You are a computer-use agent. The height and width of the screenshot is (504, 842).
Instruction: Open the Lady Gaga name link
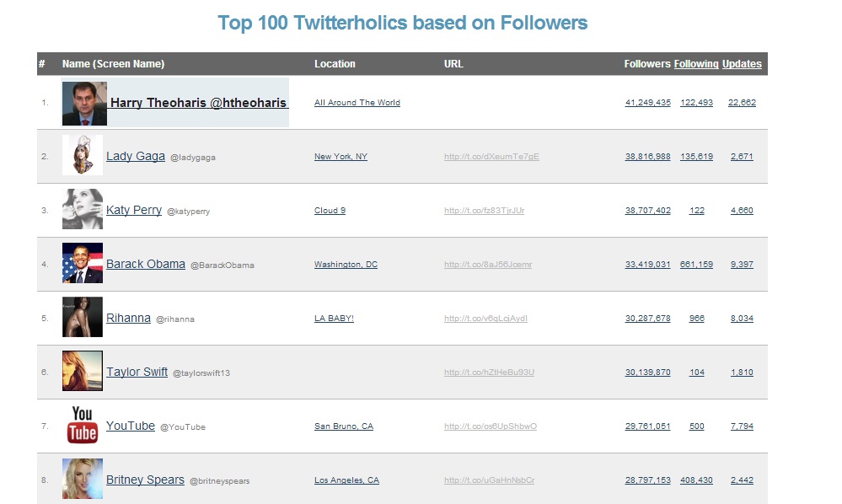pyautogui.click(x=136, y=156)
